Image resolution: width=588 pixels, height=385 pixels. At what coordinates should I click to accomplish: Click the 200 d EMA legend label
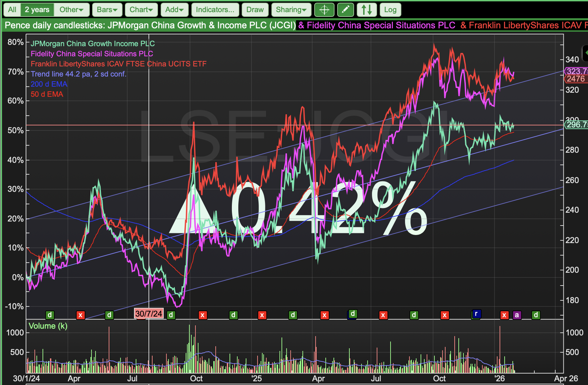(x=49, y=84)
